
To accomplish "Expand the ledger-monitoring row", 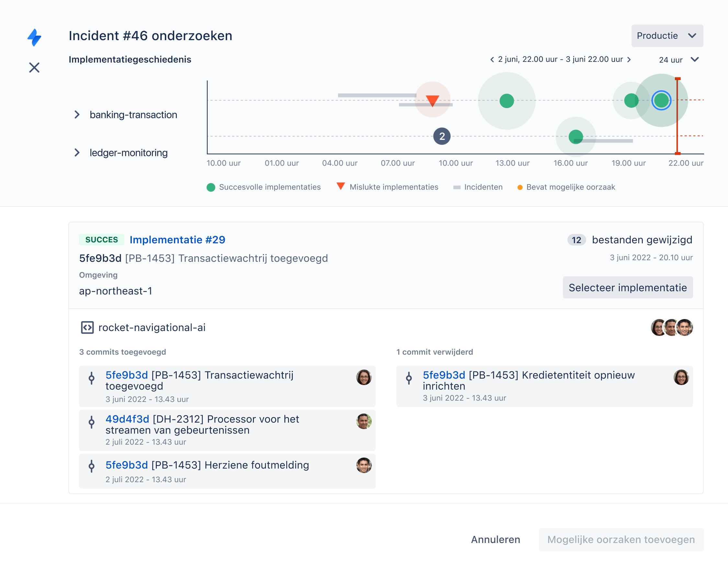I will 77,153.
